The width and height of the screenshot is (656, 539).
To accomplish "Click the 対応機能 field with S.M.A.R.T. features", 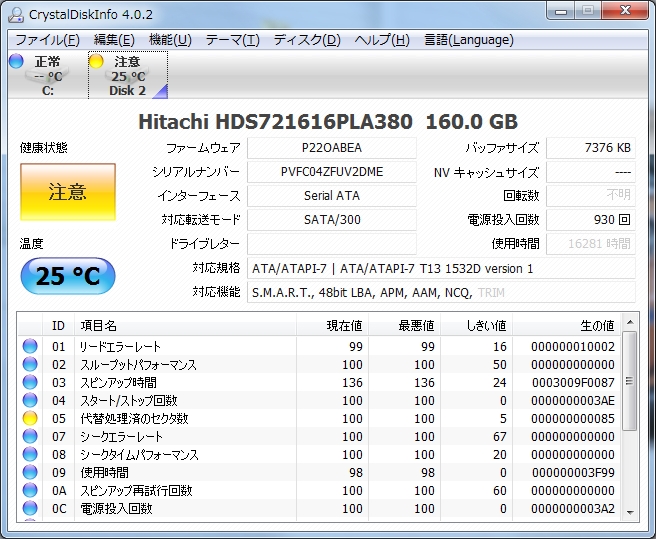I will 441,292.
